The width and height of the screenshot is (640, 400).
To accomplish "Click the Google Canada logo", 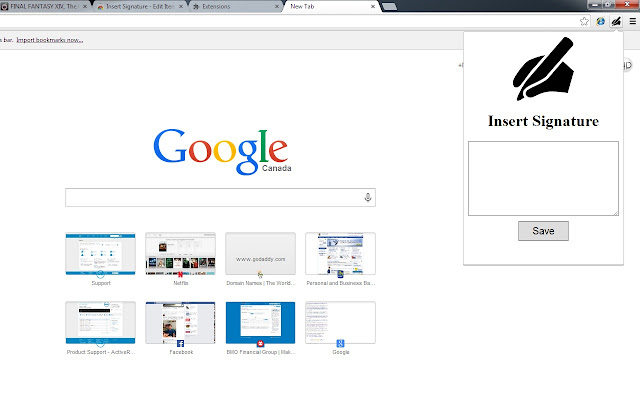I will point(222,152).
